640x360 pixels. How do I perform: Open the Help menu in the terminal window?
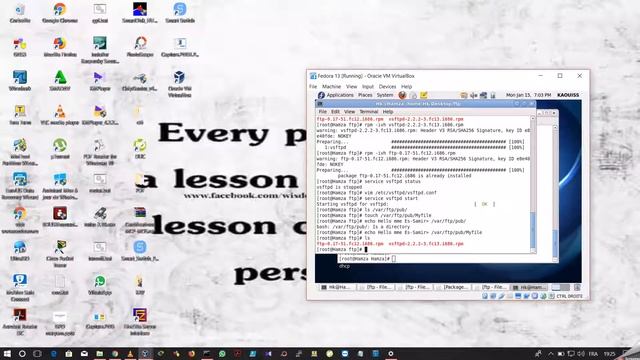388,111
